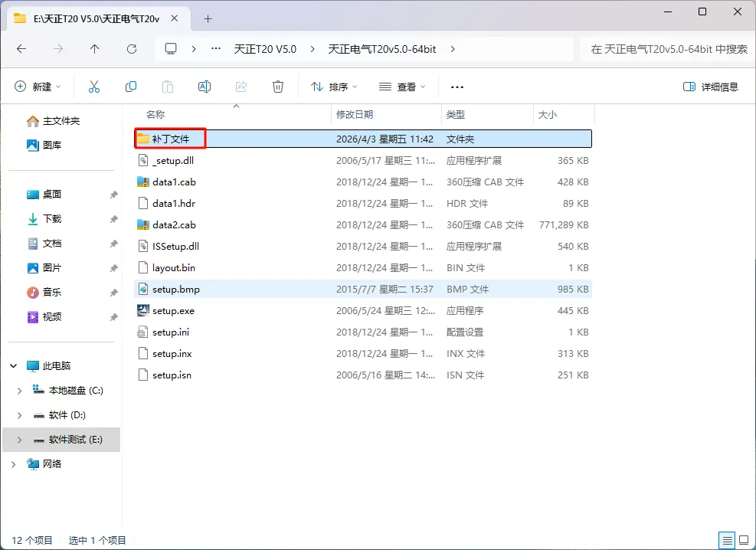Image resolution: width=756 pixels, height=550 pixels.
Task: Go forward with the forward arrow
Action: [x=58, y=49]
